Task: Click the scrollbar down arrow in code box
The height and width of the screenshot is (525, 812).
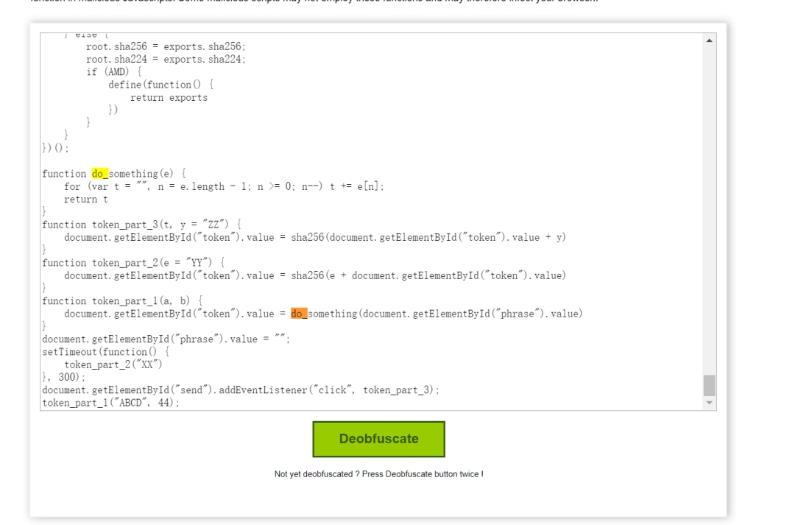Action: click(x=709, y=403)
